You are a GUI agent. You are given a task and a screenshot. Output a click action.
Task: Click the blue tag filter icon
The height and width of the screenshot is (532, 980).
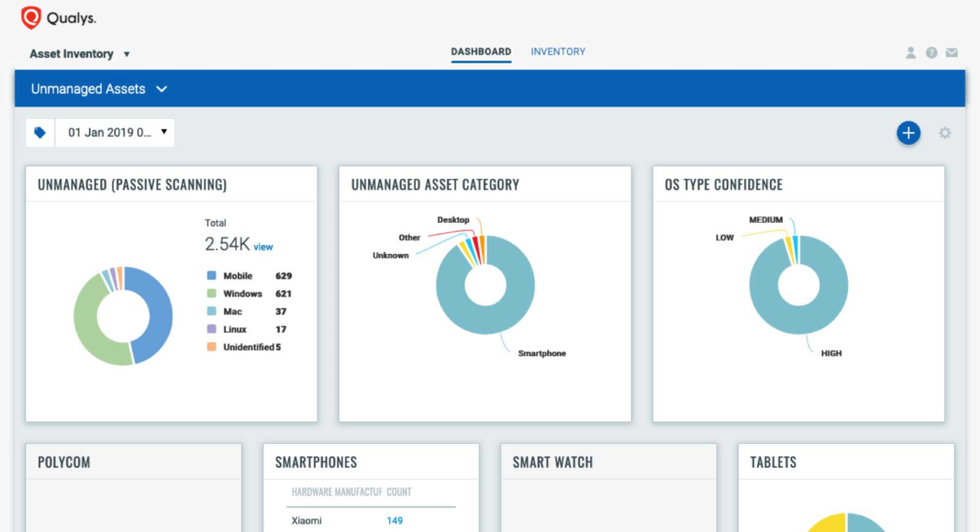tap(40, 132)
